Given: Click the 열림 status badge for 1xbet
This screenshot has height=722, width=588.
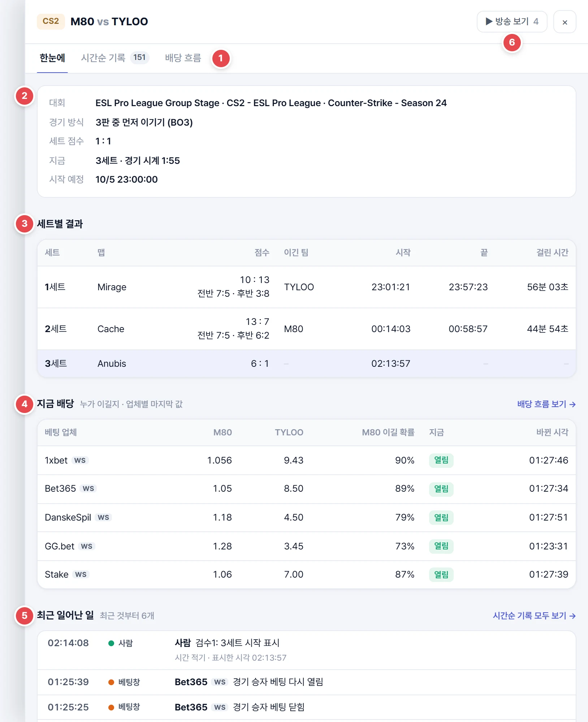Looking at the screenshot, I should tap(441, 460).
